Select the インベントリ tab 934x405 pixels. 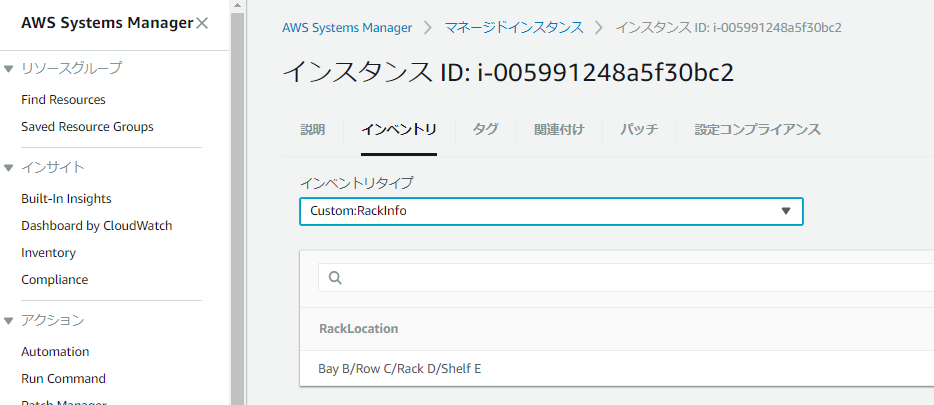click(x=398, y=129)
